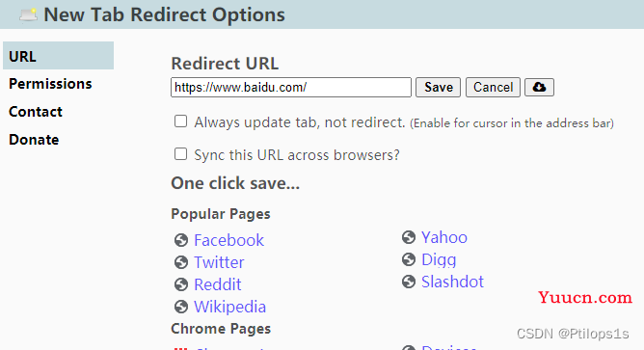
Task: Click the globe icon beside Twitter
Action: (181, 262)
